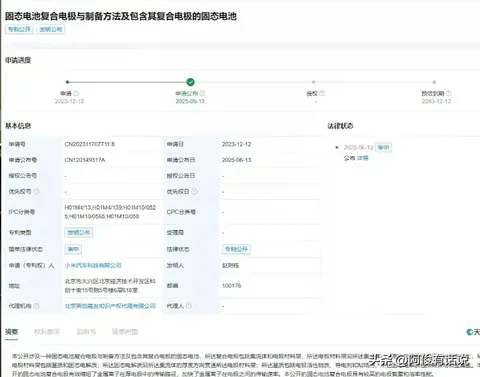Click help icon beside 预估到期 timeline label

449,93
